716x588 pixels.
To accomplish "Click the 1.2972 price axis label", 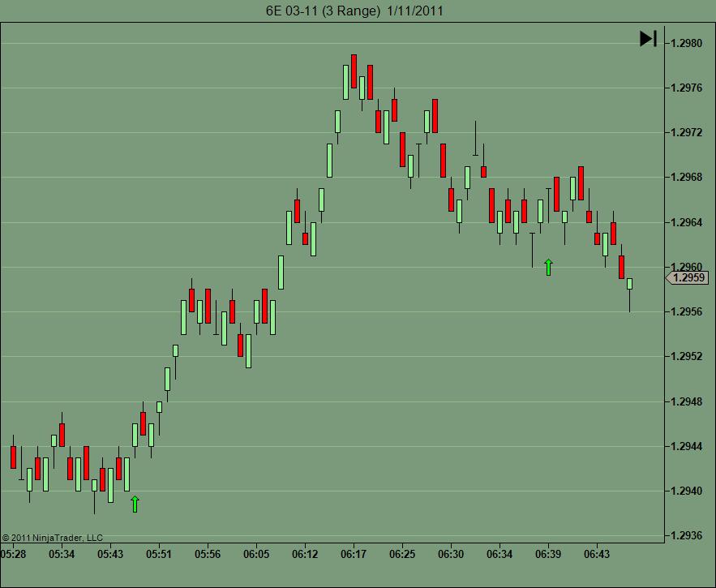I will click(686, 132).
